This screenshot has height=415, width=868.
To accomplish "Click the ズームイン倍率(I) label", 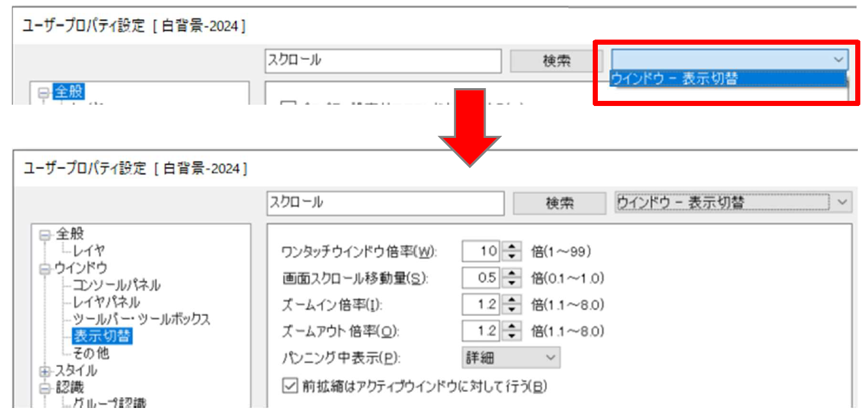I will point(332,305).
